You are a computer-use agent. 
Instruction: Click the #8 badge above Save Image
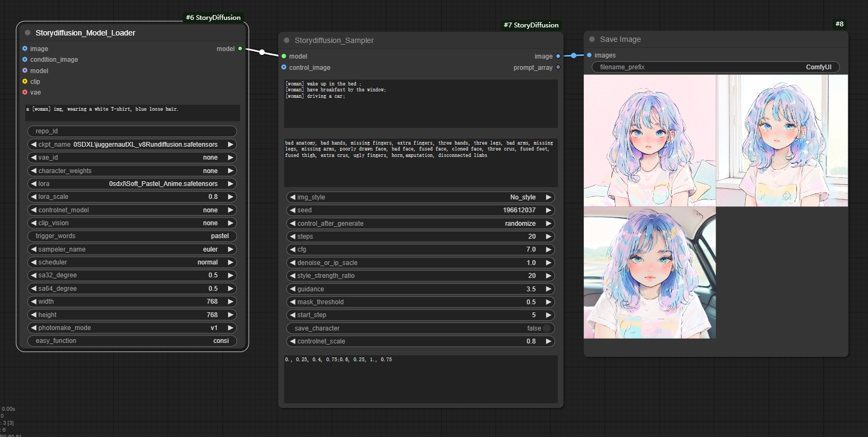[839, 24]
